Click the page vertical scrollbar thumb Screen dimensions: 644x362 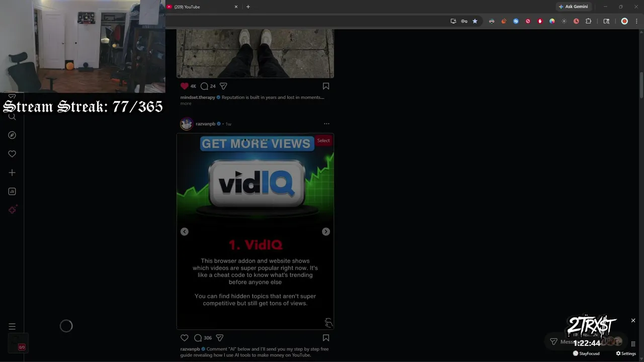[641, 85]
